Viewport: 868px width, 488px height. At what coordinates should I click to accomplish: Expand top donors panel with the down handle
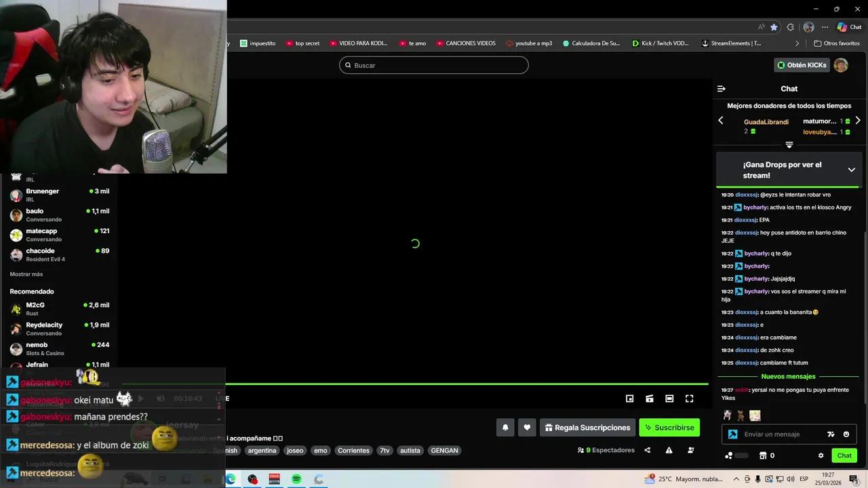[x=789, y=145]
